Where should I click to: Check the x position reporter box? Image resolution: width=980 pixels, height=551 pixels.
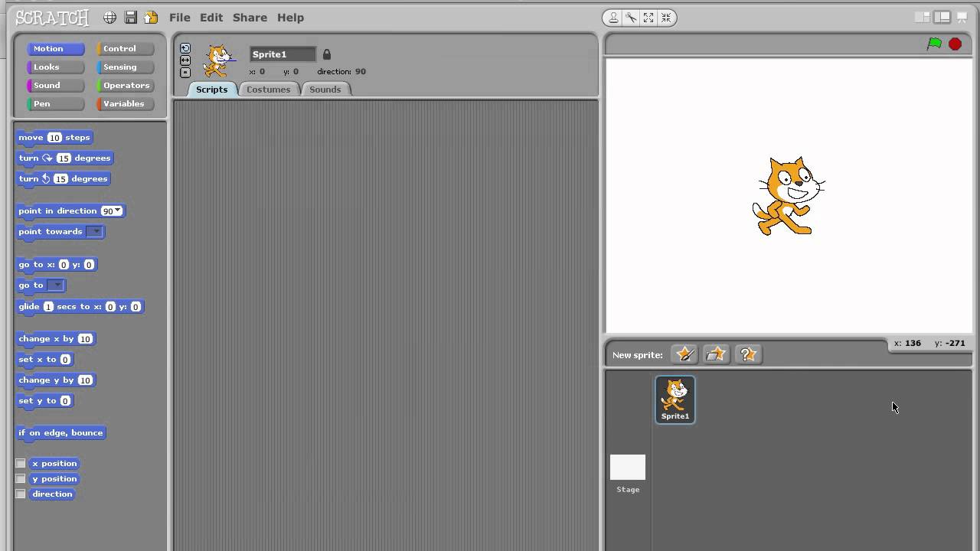pyautogui.click(x=21, y=464)
